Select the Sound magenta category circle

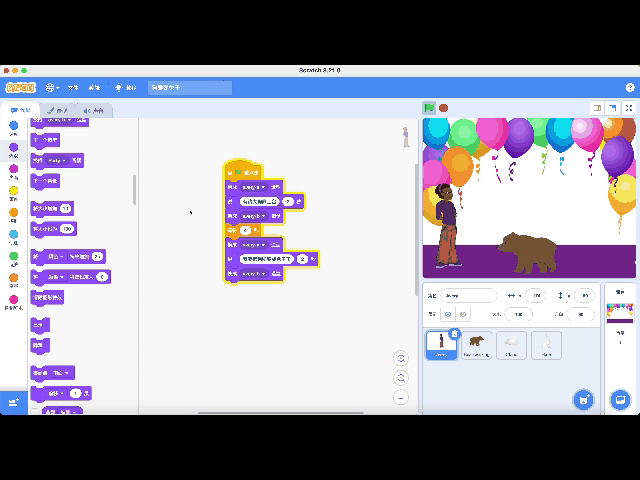13,169
